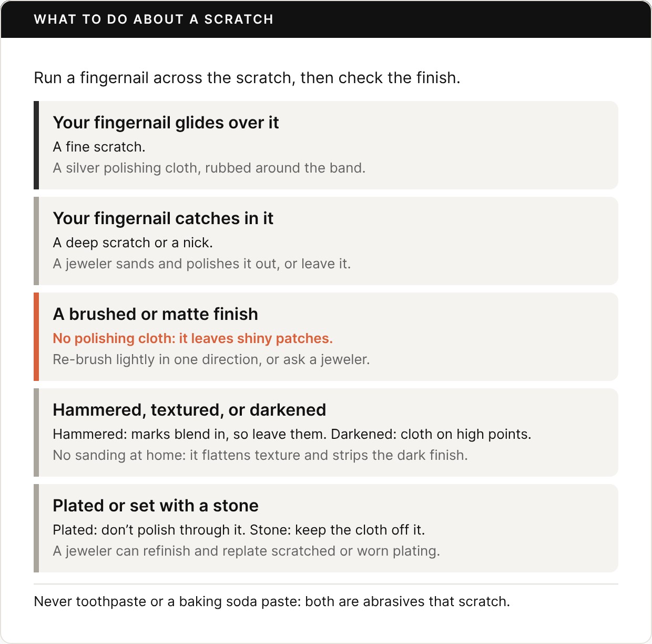Open the 'A brushed or matte finish' card
Viewport: 652px width, 644px height.
click(326, 337)
